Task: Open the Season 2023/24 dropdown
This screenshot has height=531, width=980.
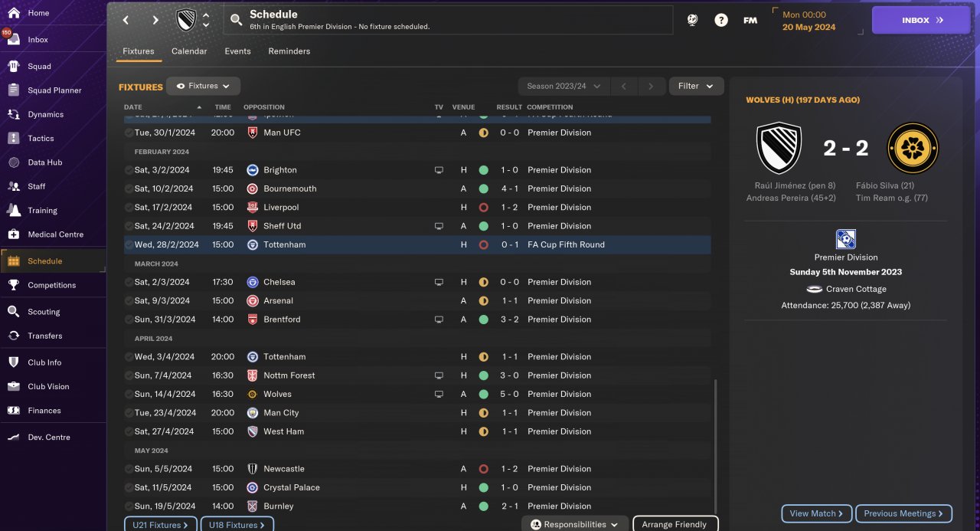Action: click(x=563, y=86)
